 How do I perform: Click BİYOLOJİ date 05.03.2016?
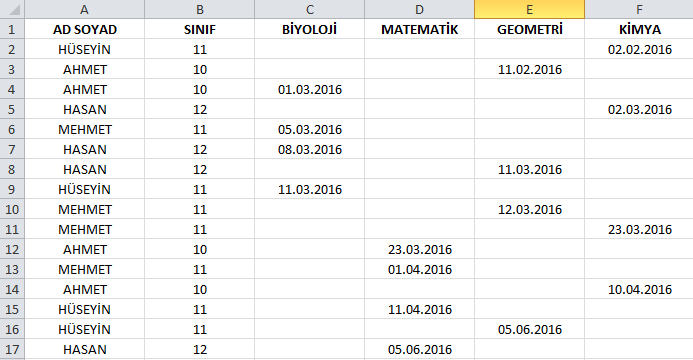pos(309,129)
